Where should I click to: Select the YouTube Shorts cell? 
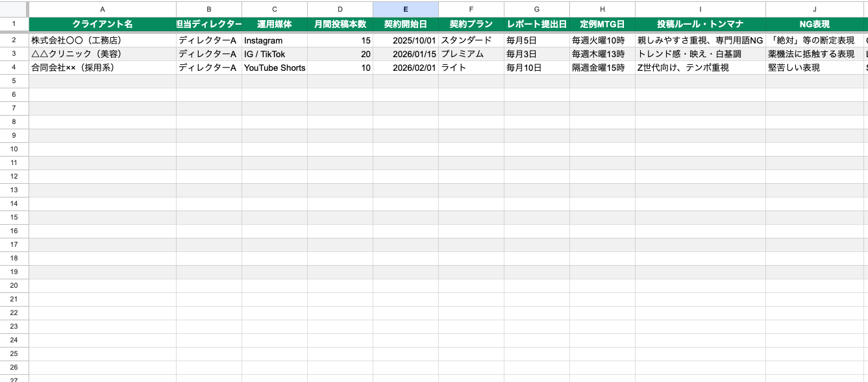coord(274,68)
